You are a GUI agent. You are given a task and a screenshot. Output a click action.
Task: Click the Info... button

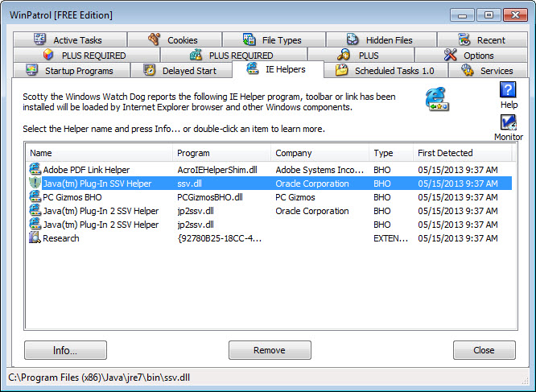[x=66, y=350]
